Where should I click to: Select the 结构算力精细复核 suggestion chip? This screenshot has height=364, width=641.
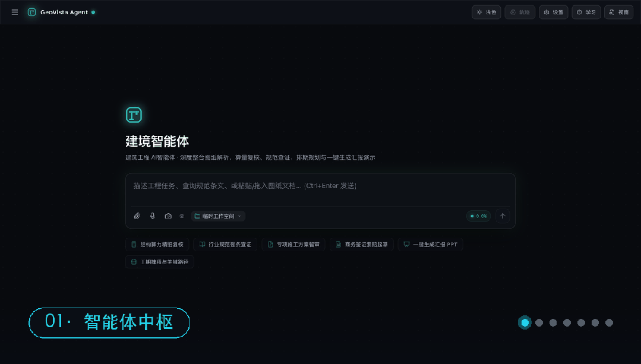tap(157, 244)
